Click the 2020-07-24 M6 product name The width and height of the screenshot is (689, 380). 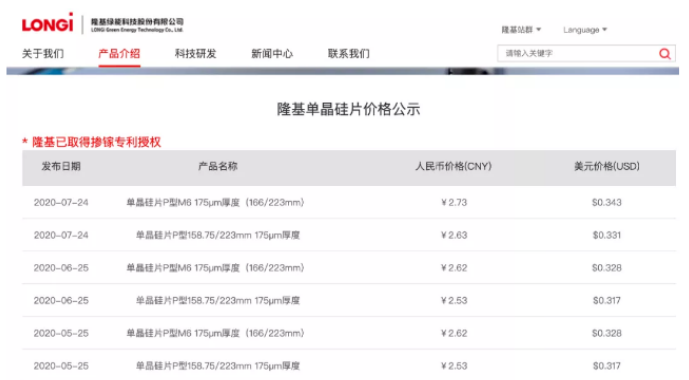[x=215, y=203]
